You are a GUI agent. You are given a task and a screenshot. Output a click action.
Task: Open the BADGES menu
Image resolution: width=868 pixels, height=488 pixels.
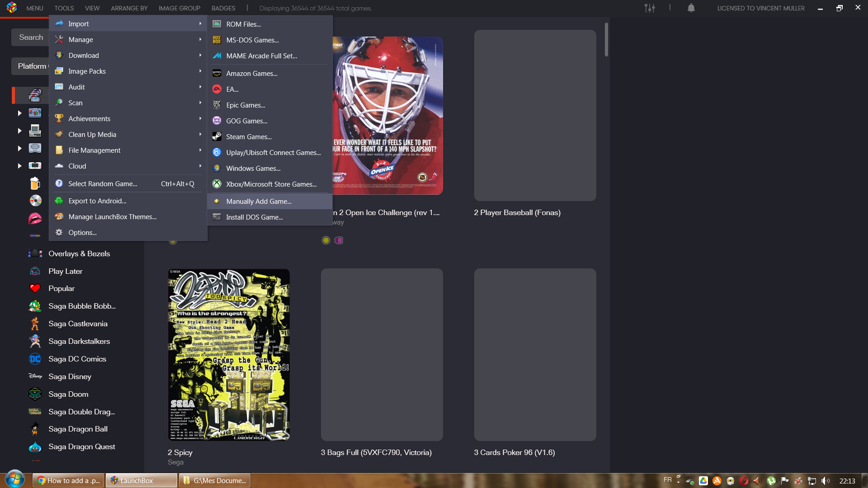coord(223,8)
